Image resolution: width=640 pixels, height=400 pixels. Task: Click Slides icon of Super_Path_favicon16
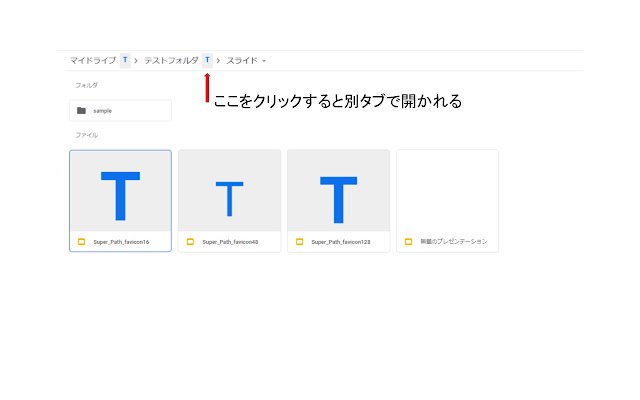pos(81,242)
